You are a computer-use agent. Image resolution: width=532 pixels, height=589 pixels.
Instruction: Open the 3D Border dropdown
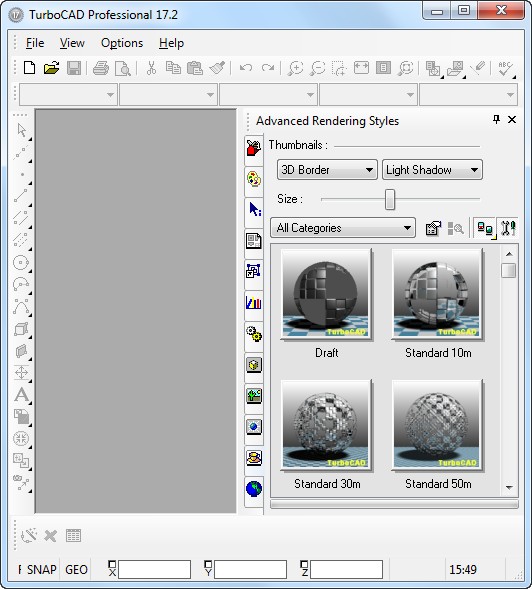[x=327, y=170]
